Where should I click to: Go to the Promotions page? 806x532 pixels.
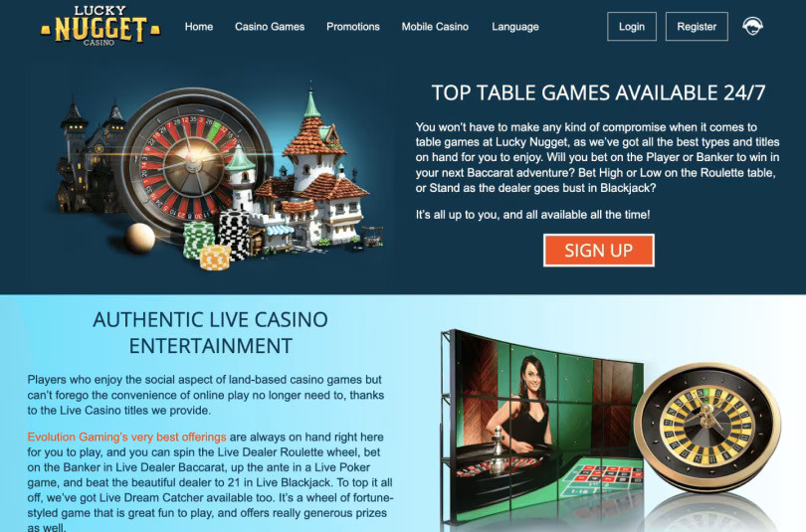coord(353,27)
